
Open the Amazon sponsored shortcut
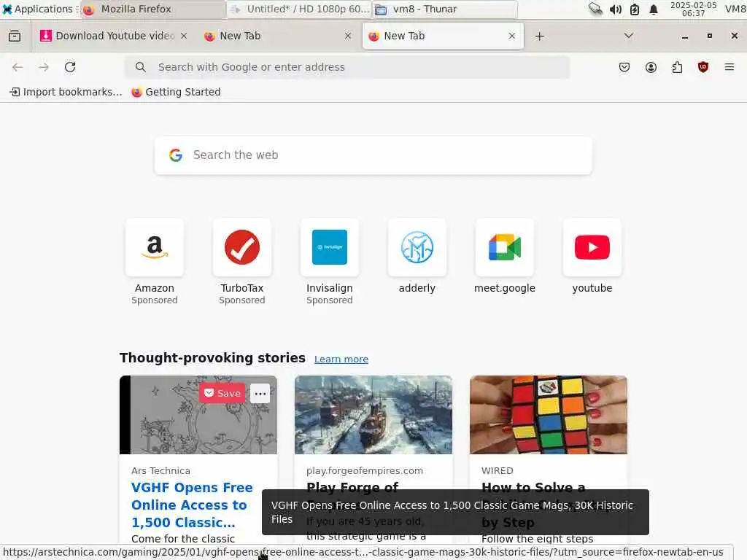pyautogui.click(x=155, y=262)
